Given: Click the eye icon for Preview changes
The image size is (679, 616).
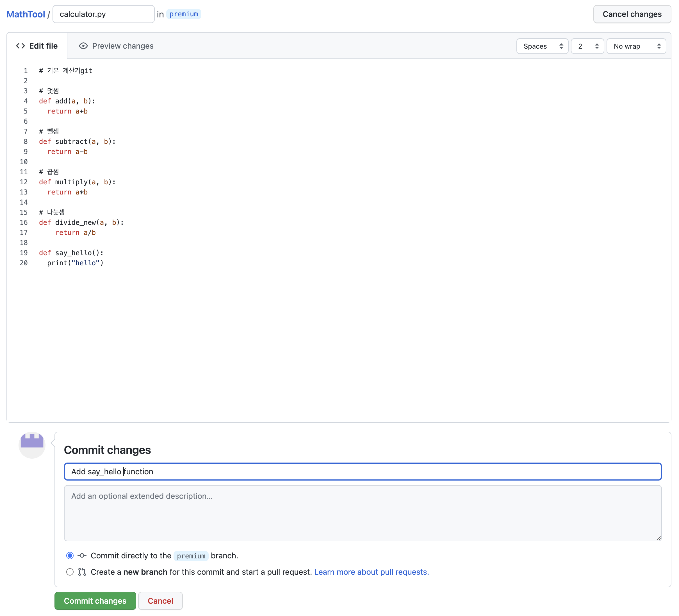Looking at the screenshot, I should click(x=83, y=46).
